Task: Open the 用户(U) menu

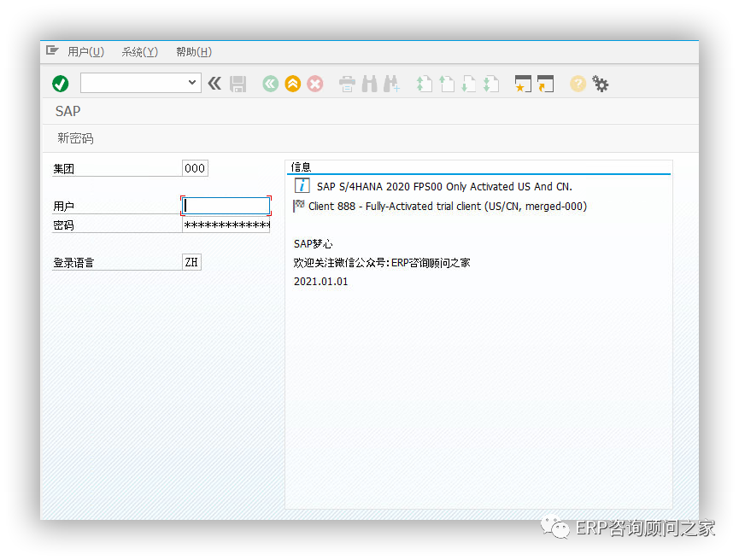Action: [85, 52]
